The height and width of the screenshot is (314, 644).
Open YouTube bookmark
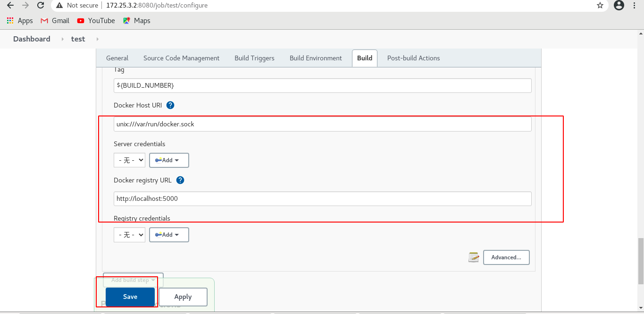click(x=96, y=21)
